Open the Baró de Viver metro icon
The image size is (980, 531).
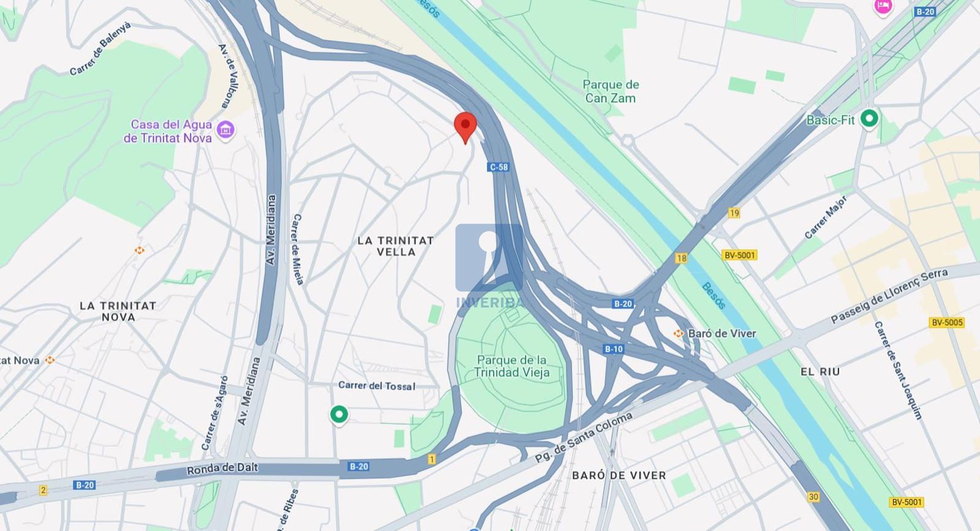pos(678,333)
